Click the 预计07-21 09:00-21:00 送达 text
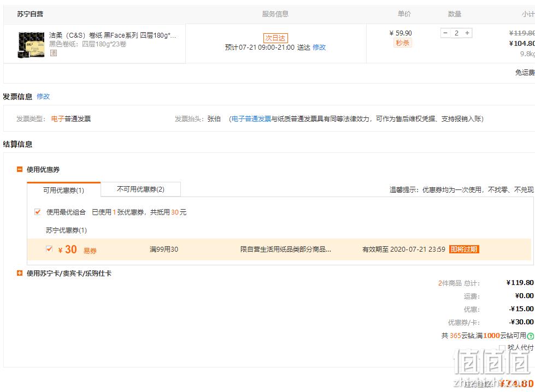The height and width of the screenshot is (392, 535). 268,47
